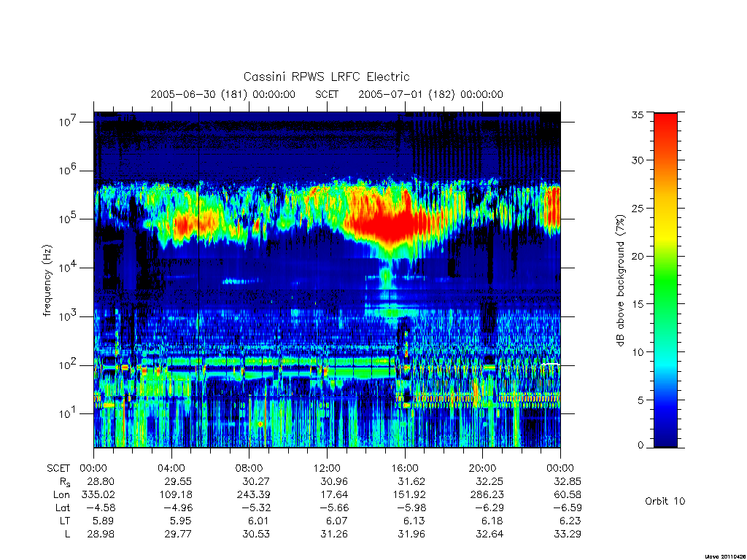Viewport: 747px width, 560px height.
Task: Click the end date '2005-07-01 (182) 00:00:00'
Action: (x=430, y=94)
